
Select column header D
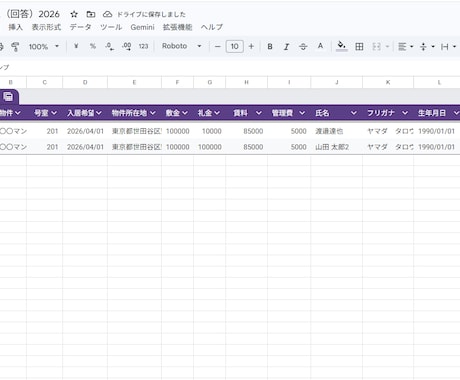click(85, 82)
